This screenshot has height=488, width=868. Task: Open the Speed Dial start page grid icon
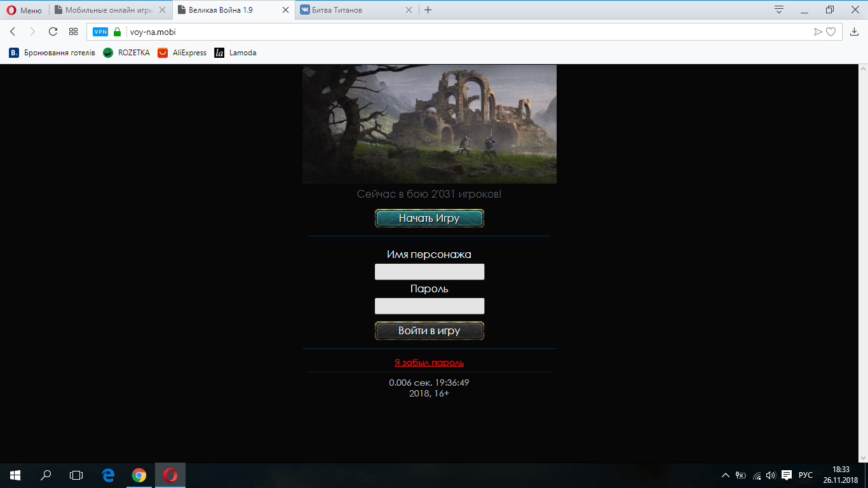tap(73, 32)
